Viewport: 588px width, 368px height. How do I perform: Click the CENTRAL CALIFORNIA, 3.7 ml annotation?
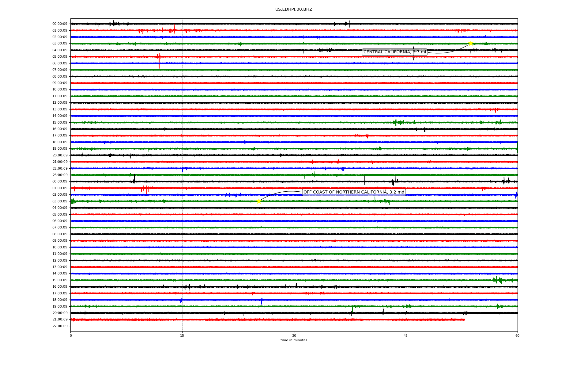(x=394, y=52)
